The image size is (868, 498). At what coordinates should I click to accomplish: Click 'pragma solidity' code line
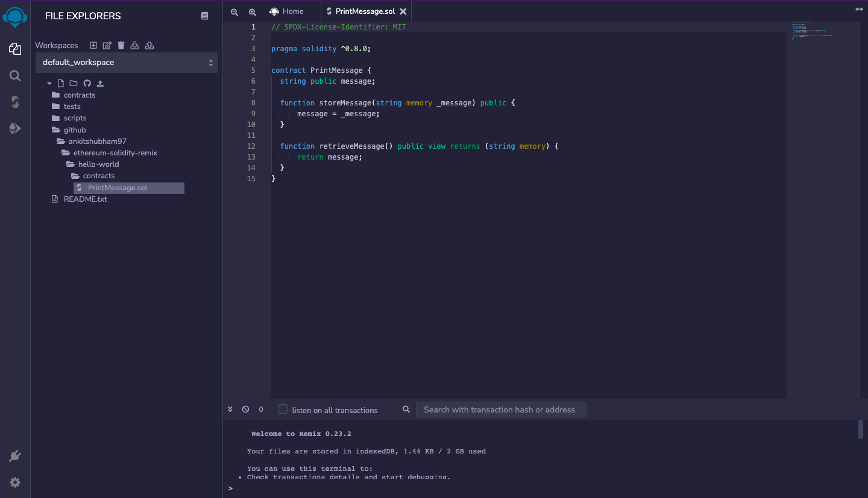point(321,49)
